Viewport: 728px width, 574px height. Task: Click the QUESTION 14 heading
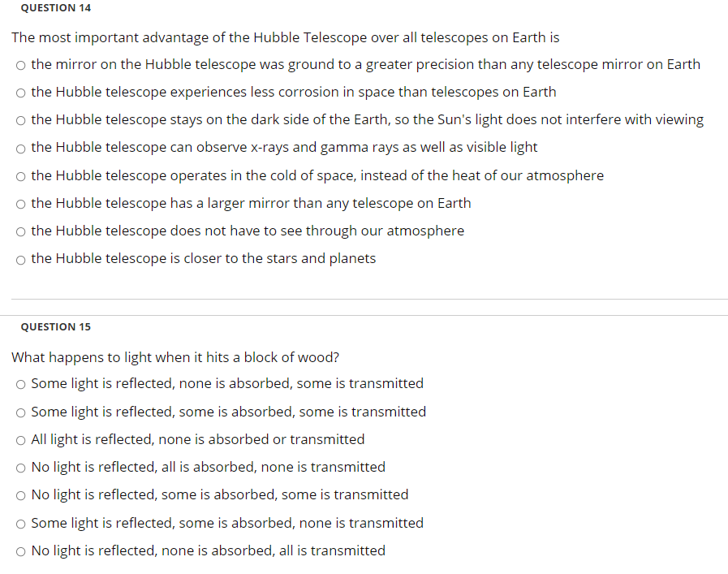[56, 8]
